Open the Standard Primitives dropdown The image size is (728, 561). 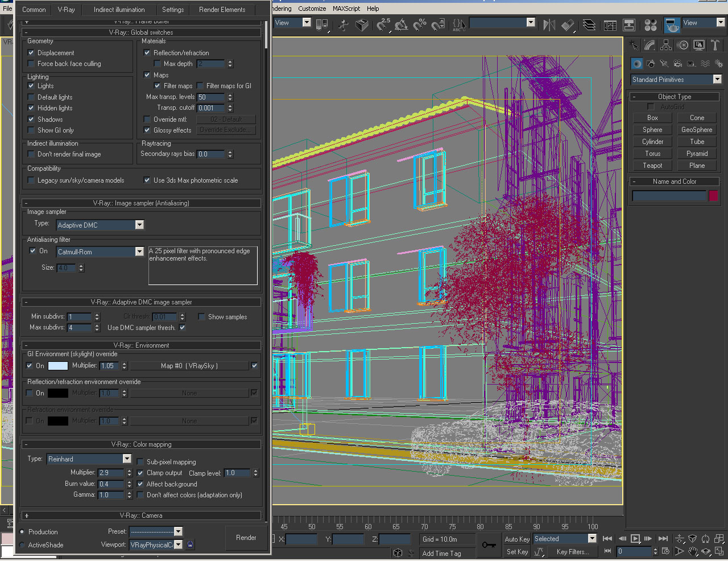point(676,80)
